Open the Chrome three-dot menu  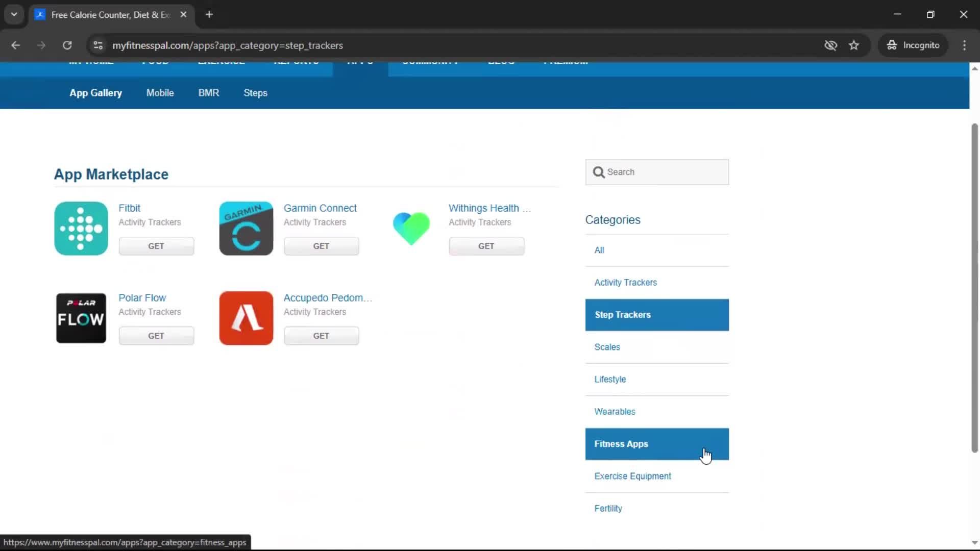click(x=964, y=45)
